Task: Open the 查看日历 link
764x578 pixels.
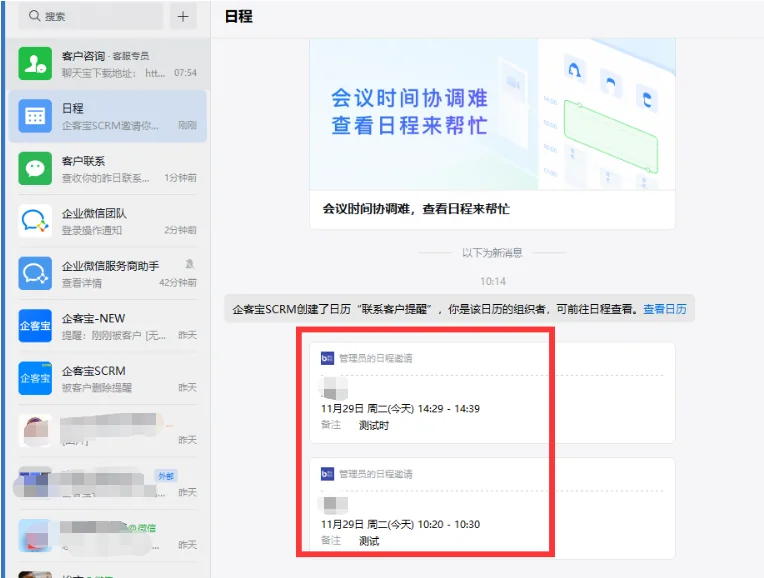Action: point(665,309)
